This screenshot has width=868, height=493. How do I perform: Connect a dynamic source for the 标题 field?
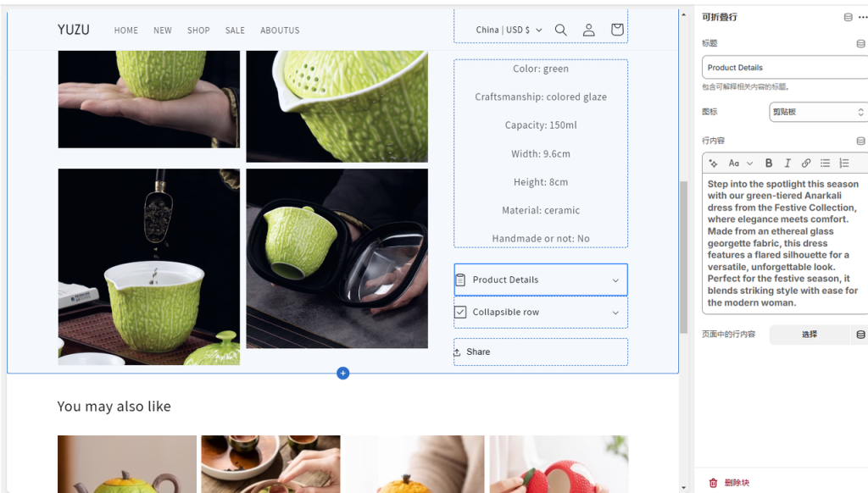(x=859, y=42)
